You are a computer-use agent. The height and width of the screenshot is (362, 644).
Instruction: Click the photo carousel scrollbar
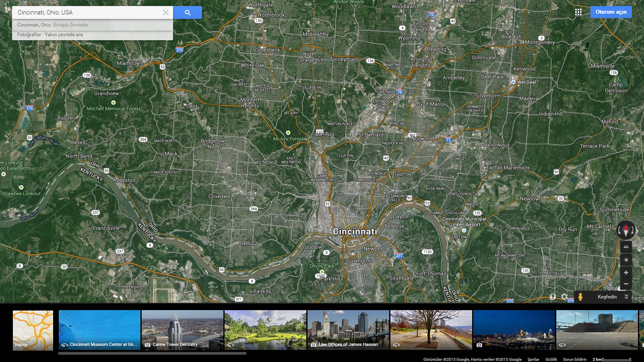(x=152, y=354)
